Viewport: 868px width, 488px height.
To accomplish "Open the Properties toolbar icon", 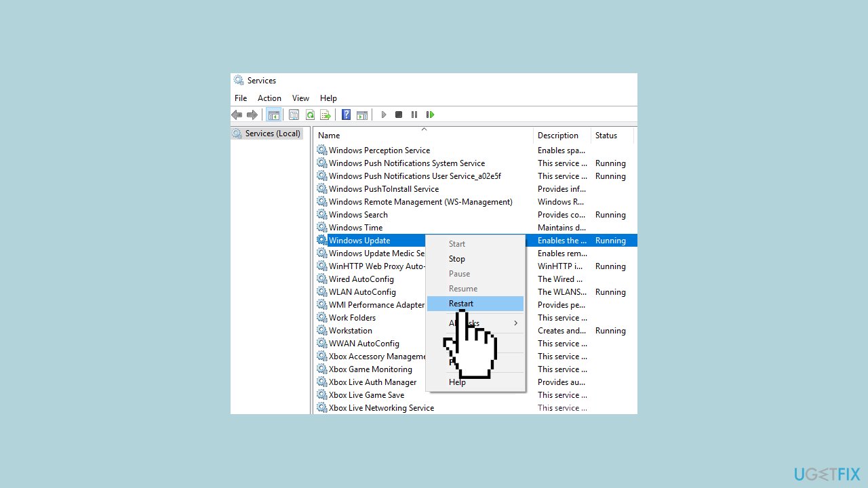I will 294,115.
